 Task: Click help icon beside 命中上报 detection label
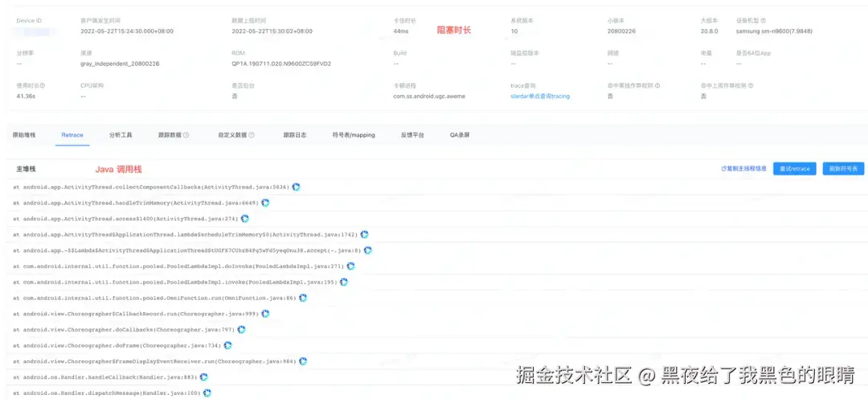[751, 86]
